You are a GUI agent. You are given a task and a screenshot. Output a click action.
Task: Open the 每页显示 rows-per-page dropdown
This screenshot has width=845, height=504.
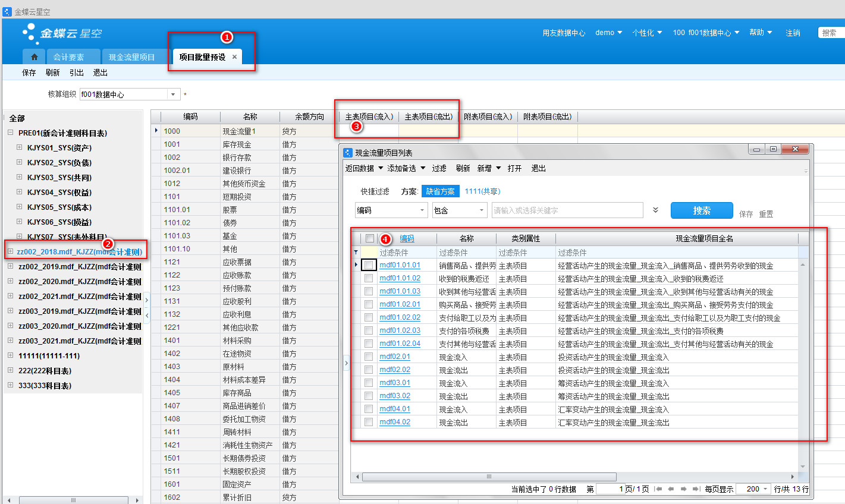(x=764, y=489)
